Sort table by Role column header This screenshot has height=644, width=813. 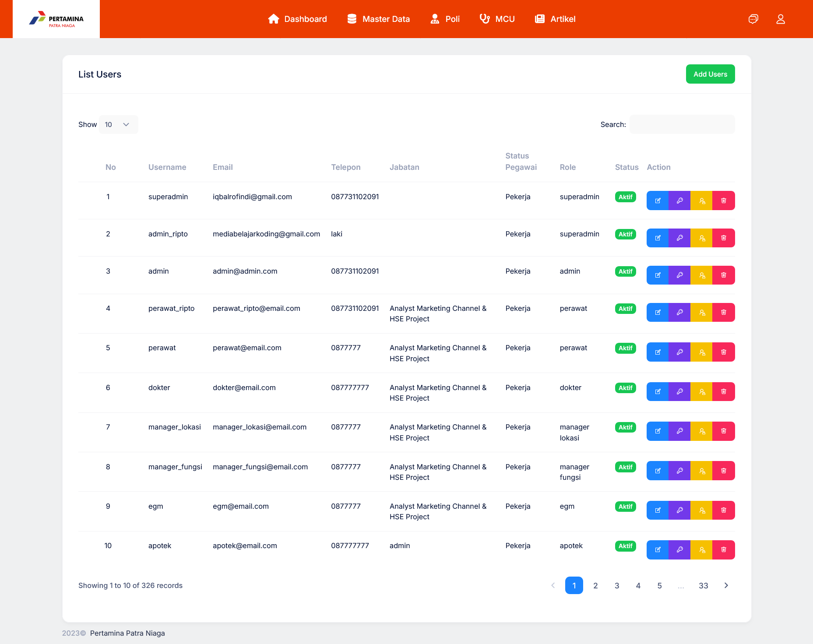[567, 167]
